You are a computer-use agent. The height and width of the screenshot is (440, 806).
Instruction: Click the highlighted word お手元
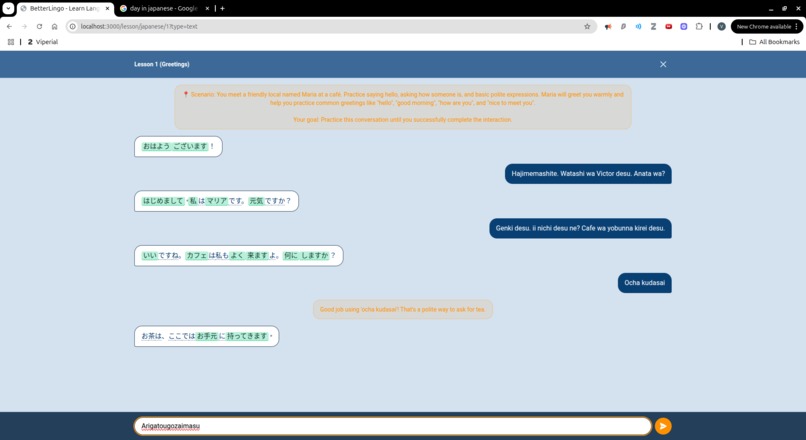[207, 336]
